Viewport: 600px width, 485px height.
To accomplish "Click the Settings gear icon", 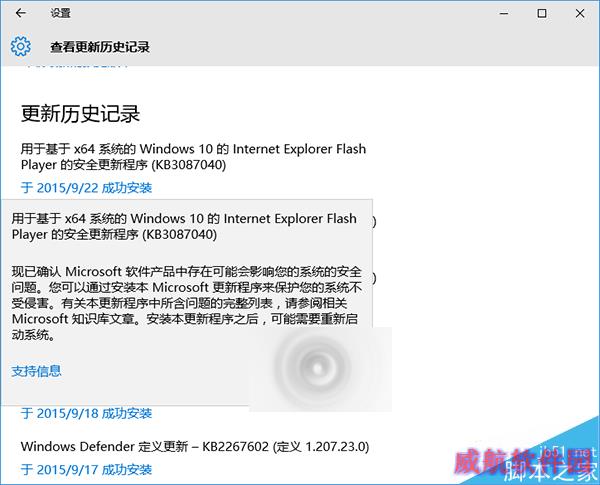I will click(21, 46).
